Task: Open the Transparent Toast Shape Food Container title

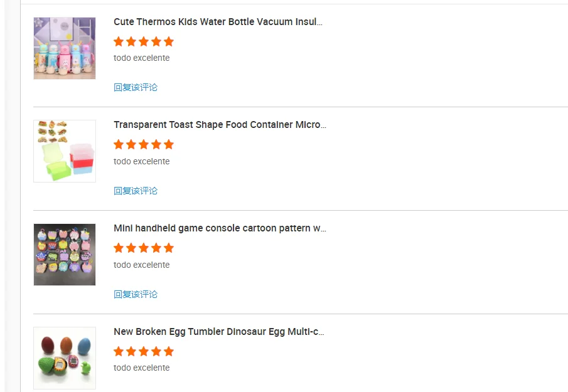Action: 220,125
